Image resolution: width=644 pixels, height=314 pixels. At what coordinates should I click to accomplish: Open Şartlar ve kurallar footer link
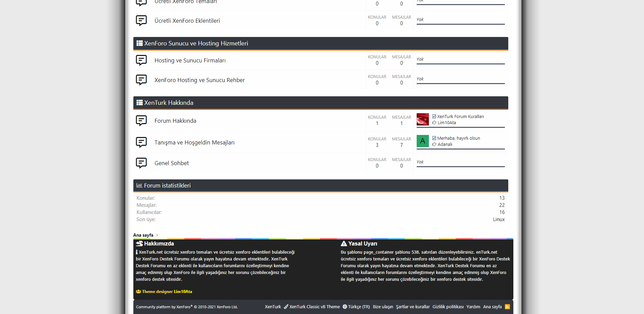(x=413, y=307)
